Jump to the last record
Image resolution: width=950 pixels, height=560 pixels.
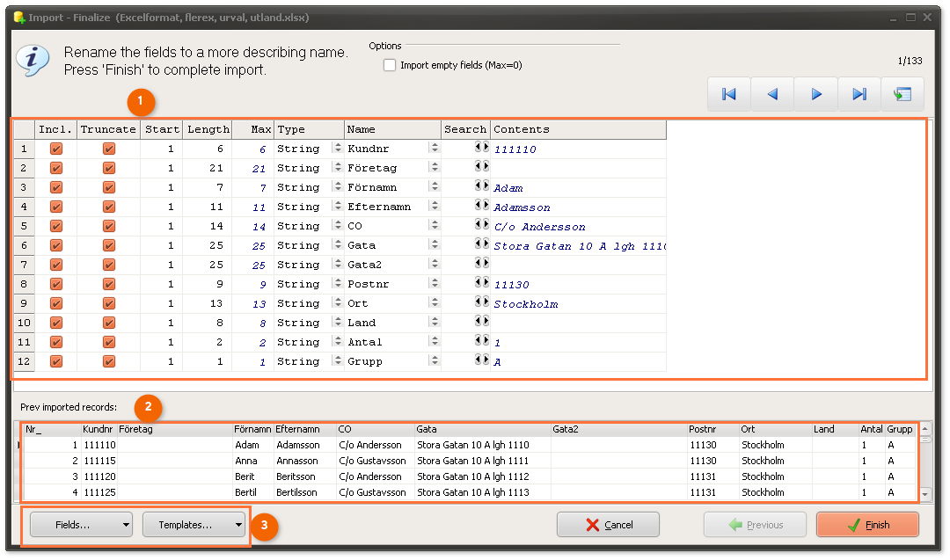[859, 94]
